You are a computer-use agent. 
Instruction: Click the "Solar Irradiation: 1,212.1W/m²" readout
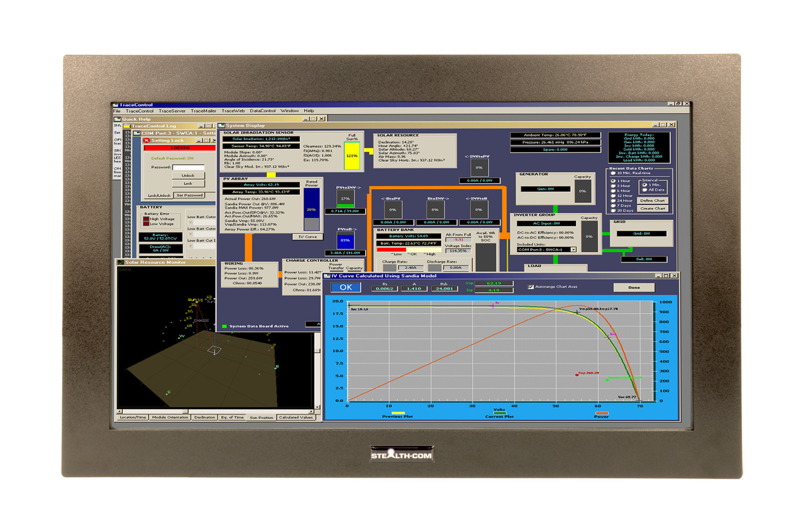tap(261, 139)
